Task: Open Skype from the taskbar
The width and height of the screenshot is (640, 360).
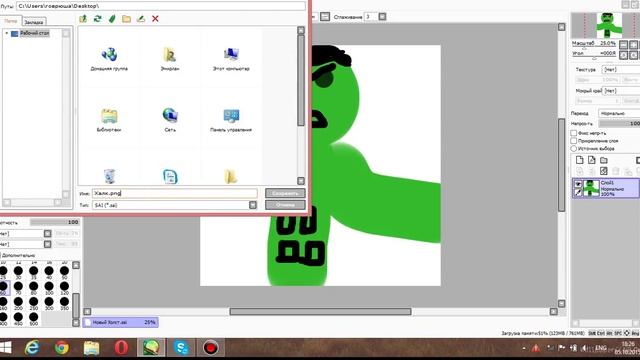Action: click(x=181, y=348)
